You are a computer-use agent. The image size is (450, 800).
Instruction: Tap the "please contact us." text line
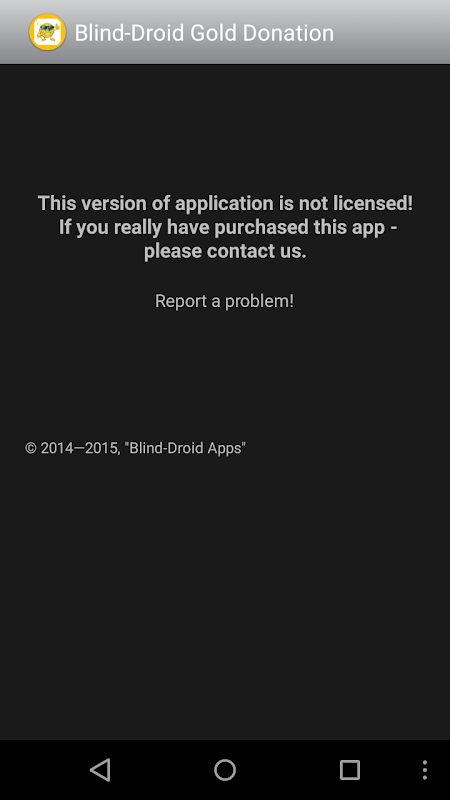[225, 251]
